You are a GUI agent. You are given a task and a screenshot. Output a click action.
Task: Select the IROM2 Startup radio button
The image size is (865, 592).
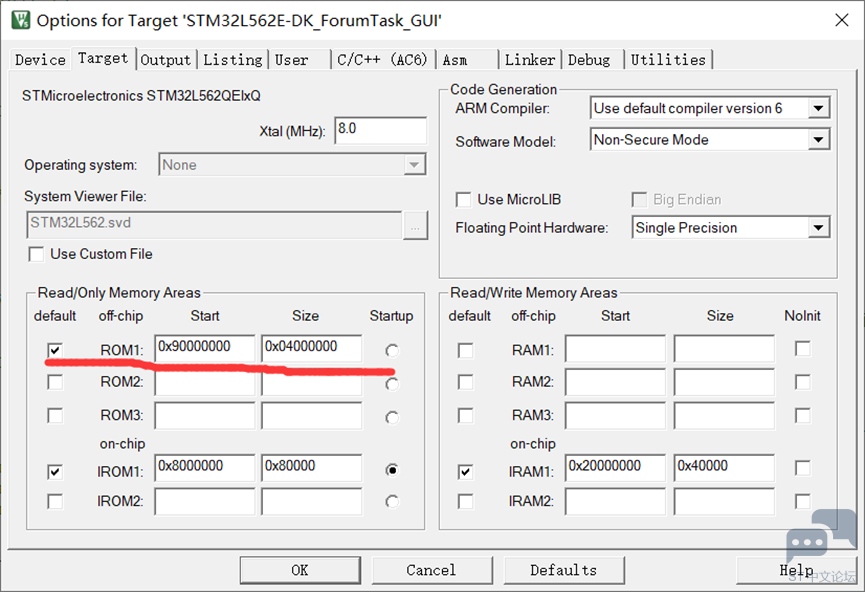click(392, 502)
